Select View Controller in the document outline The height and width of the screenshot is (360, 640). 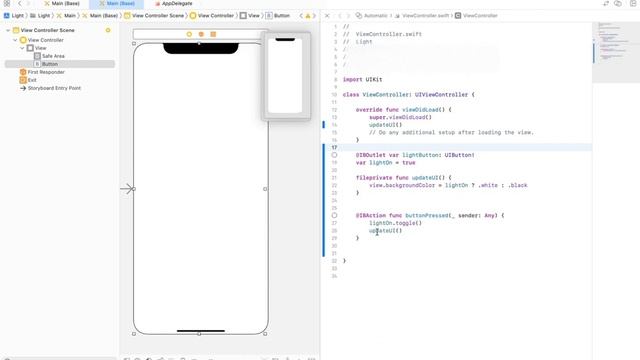[x=45, y=40]
